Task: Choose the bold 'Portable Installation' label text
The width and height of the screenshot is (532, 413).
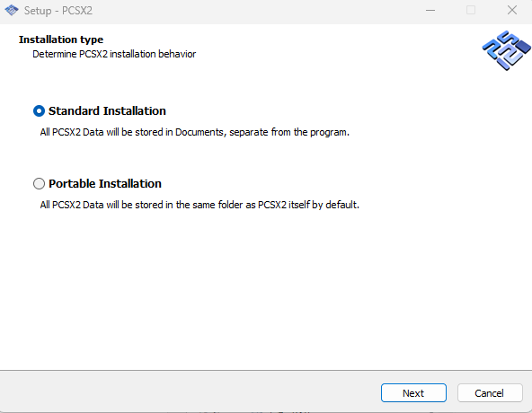Action: [105, 183]
